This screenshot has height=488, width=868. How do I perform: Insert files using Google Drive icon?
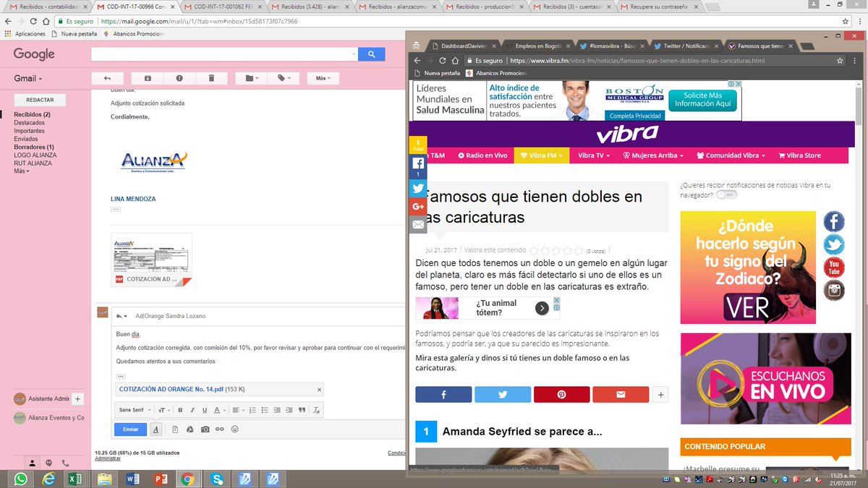pos(190,429)
